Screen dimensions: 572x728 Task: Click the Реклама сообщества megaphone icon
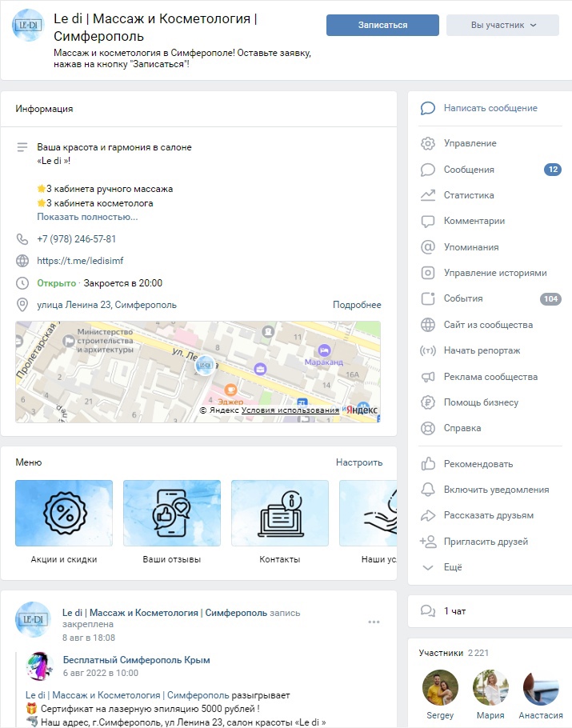pyautogui.click(x=428, y=377)
